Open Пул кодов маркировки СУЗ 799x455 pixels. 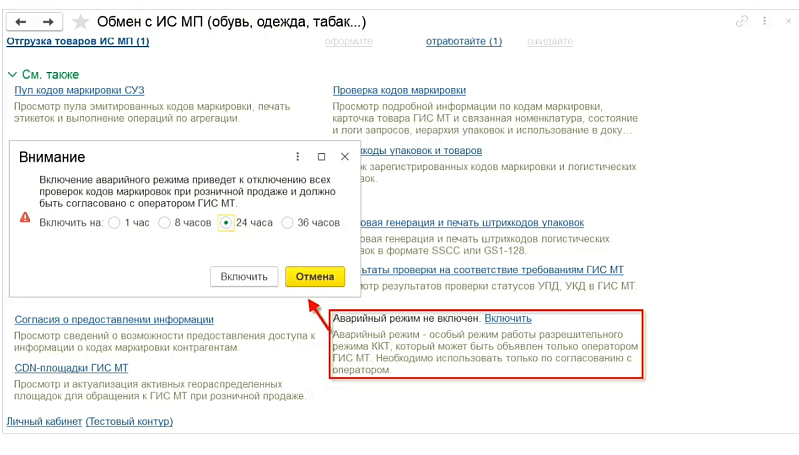[x=79, y=90]
